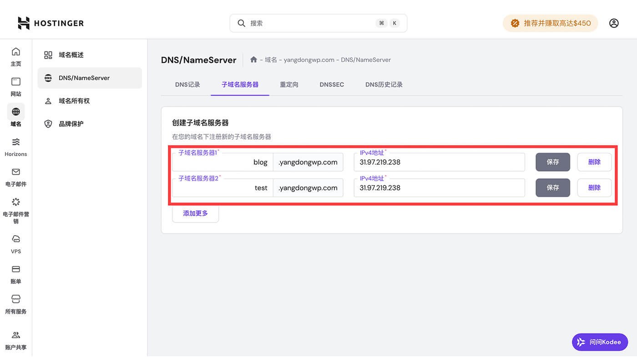Open the 推荐并赚取高达$450 referral banner
Viewport: 637px width, 364px height.
click(x=550, y=23)
